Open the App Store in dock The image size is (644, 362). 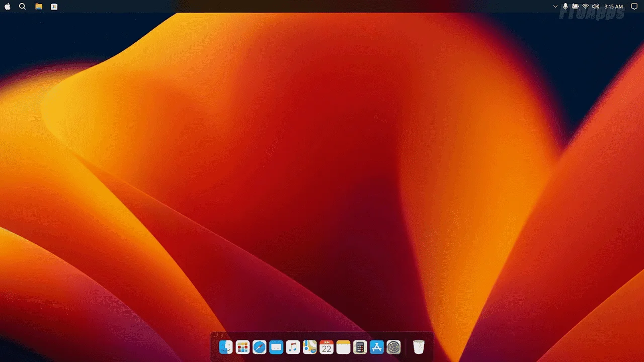(x=377, y=347)
